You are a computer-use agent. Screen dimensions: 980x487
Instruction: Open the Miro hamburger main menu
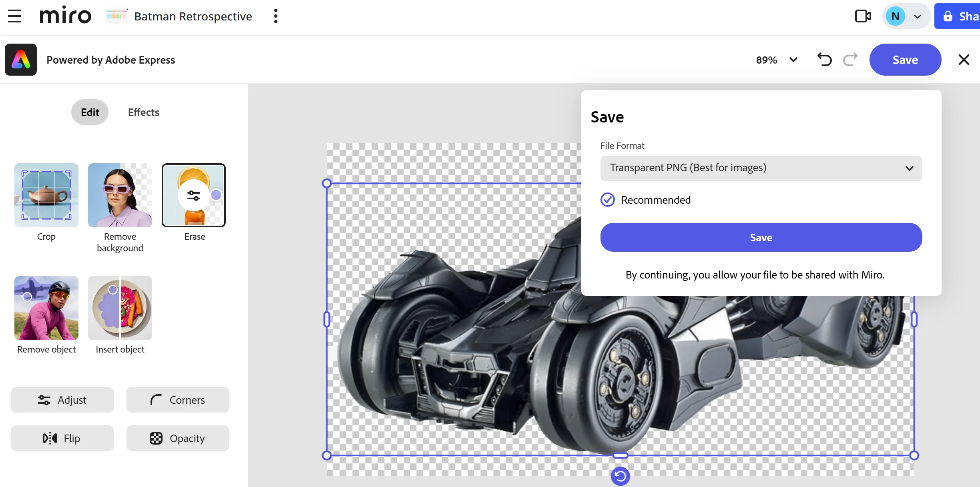(14, 16)
